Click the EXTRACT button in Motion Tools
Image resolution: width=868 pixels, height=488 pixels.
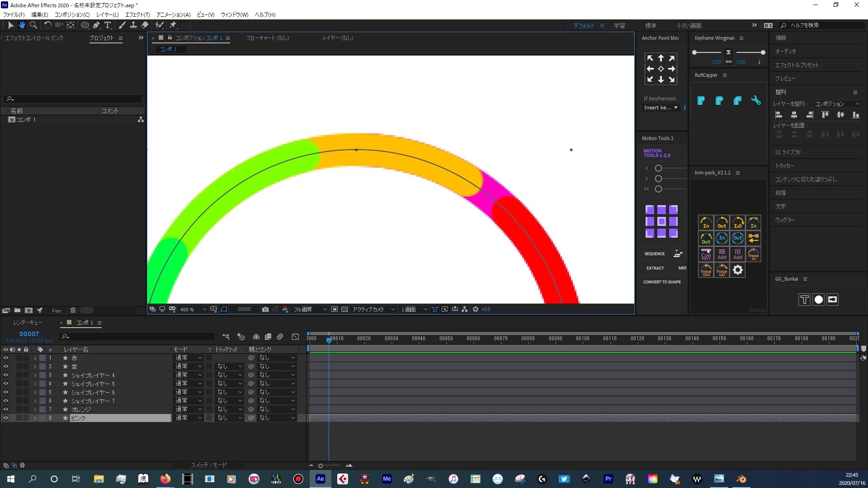[x=655, y=268]
